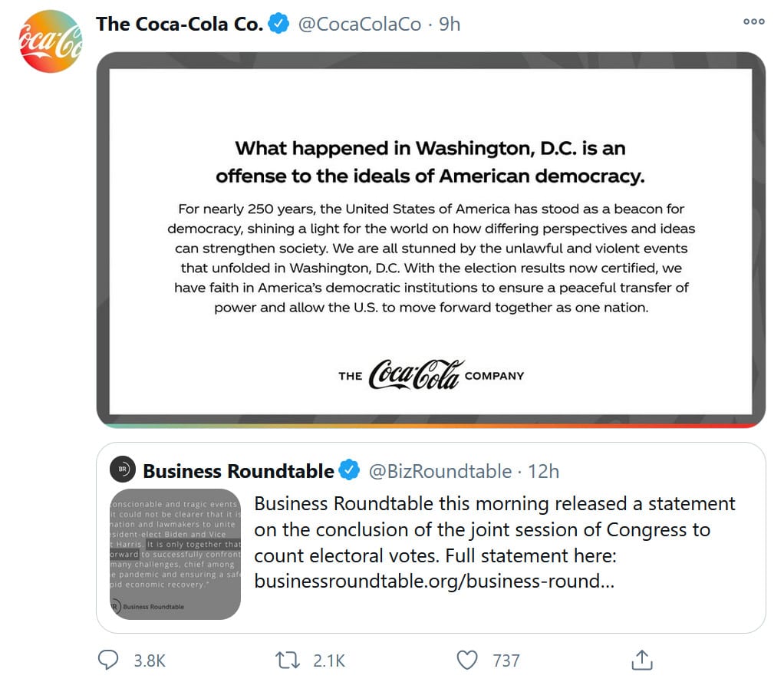Open the 9h tweet timestamp

(x=450, y=25)
